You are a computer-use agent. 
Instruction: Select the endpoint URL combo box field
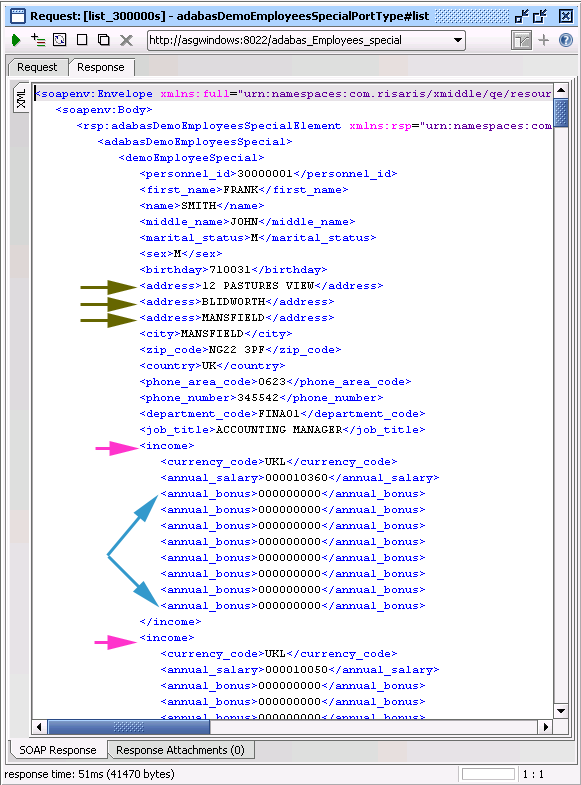point(306,40)
